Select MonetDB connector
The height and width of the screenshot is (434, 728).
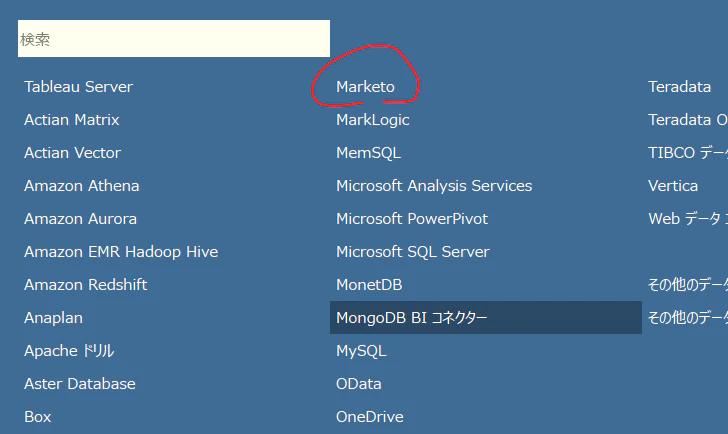(x=369, y=285)
